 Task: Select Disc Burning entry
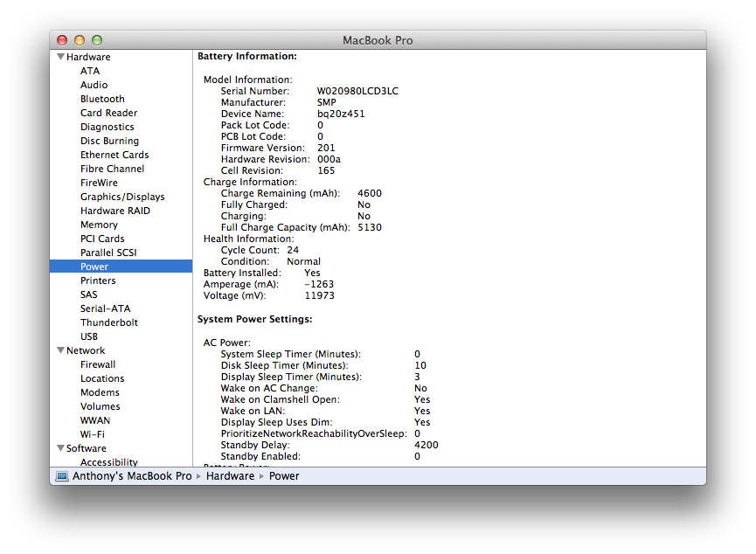tap(109, 141)
